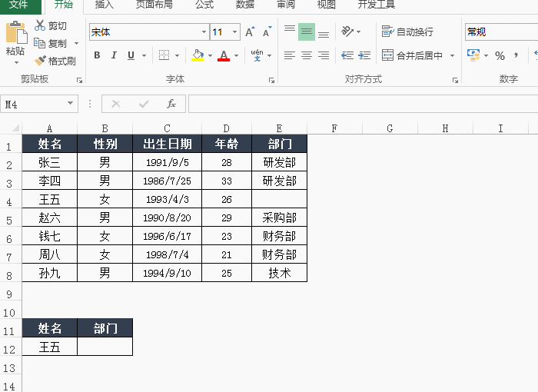Switch to the 开发工具 (Developer) tab
538x392 pixels.
tap(377, 5)
